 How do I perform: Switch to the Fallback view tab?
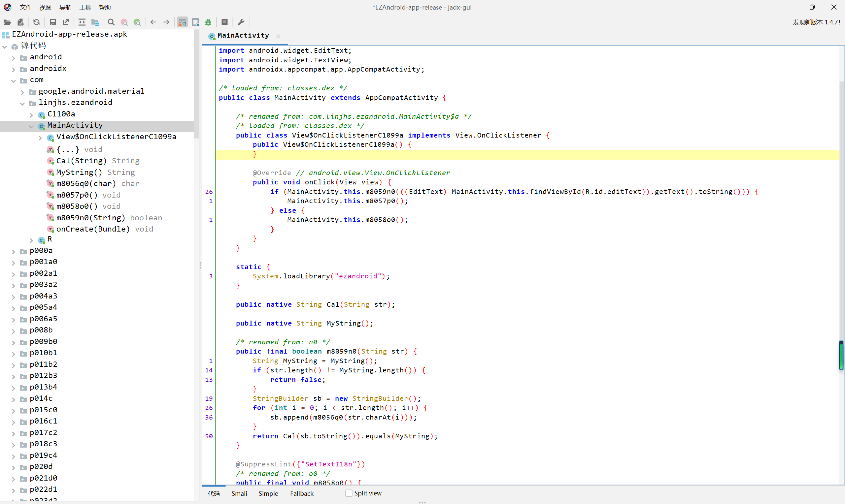[302, 493]
